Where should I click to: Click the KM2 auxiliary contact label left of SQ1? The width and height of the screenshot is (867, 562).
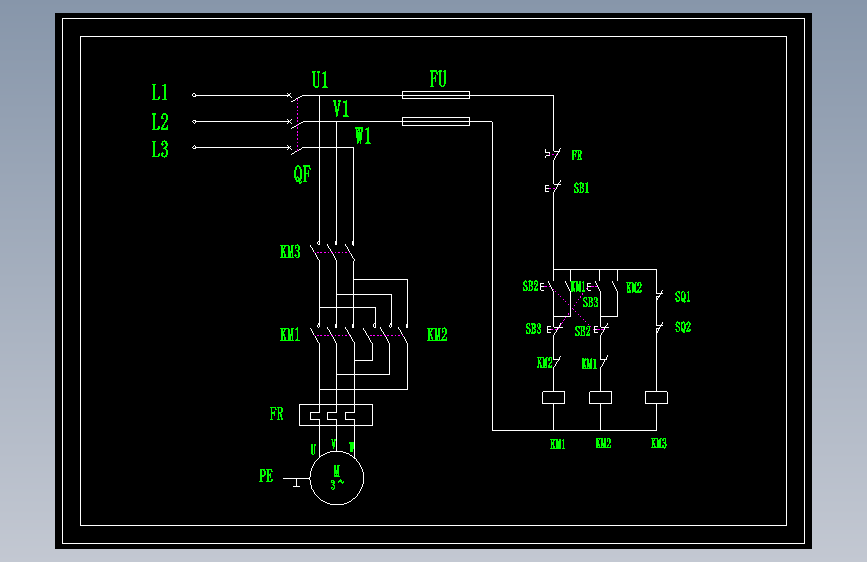point(634,288)
